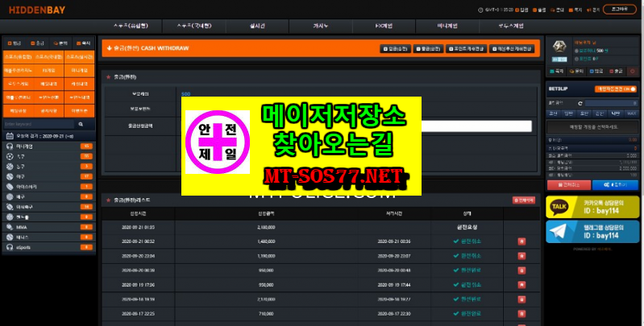Screen dimensions: 644x326
Task: Click the 500 balance value in the user panel
Action: click(600, 51)
